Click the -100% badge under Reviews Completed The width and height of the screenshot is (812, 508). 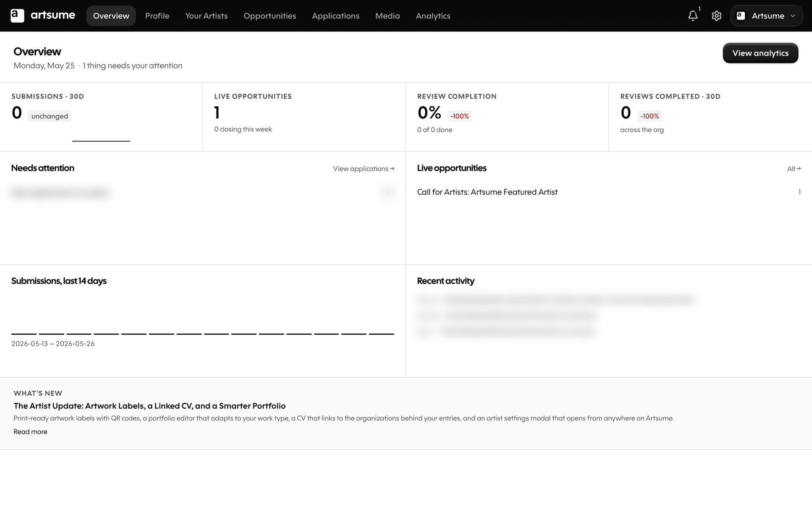[650, 116]
